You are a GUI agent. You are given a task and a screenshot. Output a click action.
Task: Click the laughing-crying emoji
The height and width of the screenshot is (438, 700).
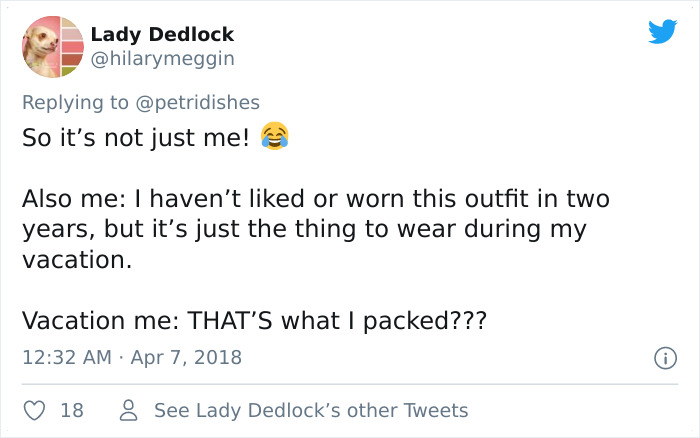(273, 137)
